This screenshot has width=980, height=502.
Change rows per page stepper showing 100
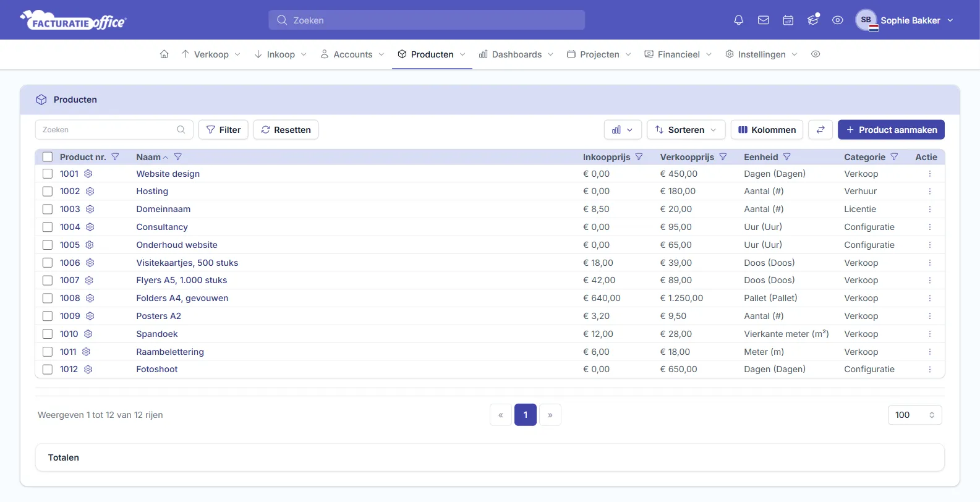pyautogui.click(x=914, y=415)
